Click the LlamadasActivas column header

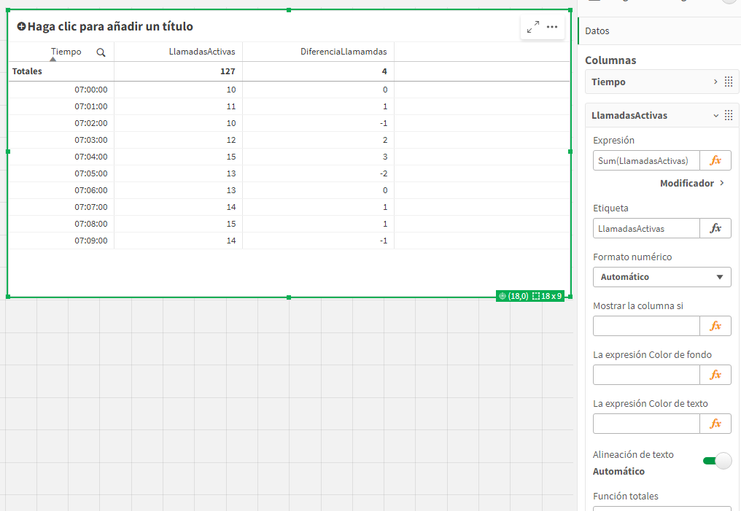[x=202, y=52]
